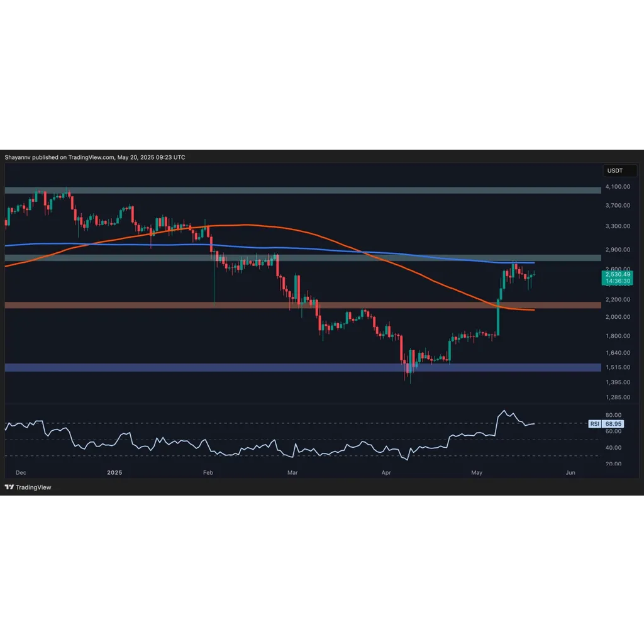Screen dimensions: 644x644
Task: Select the gray zone just below 2,900
Action: coord(303,258)
